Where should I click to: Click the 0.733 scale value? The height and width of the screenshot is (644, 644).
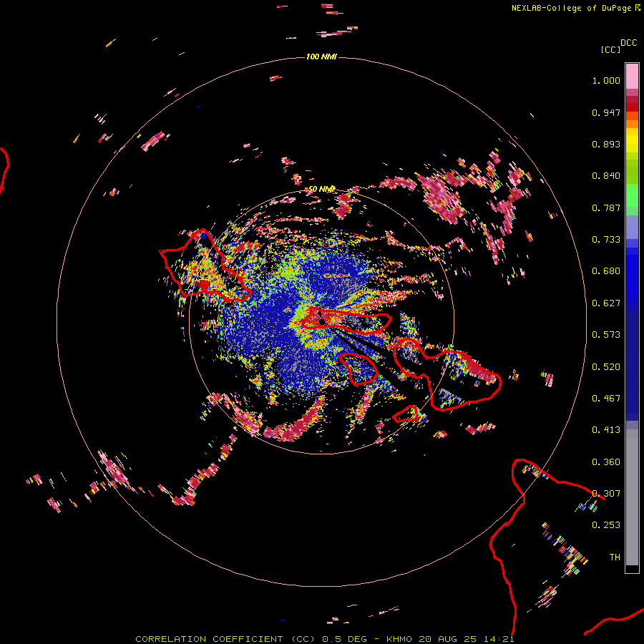606,240
